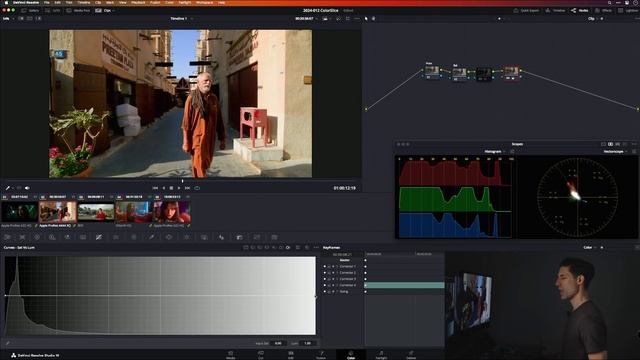Switch to Hue vs Lum curve icon
Image resolution: width=640 pixels, height=360 pixels.
[267, 248]
